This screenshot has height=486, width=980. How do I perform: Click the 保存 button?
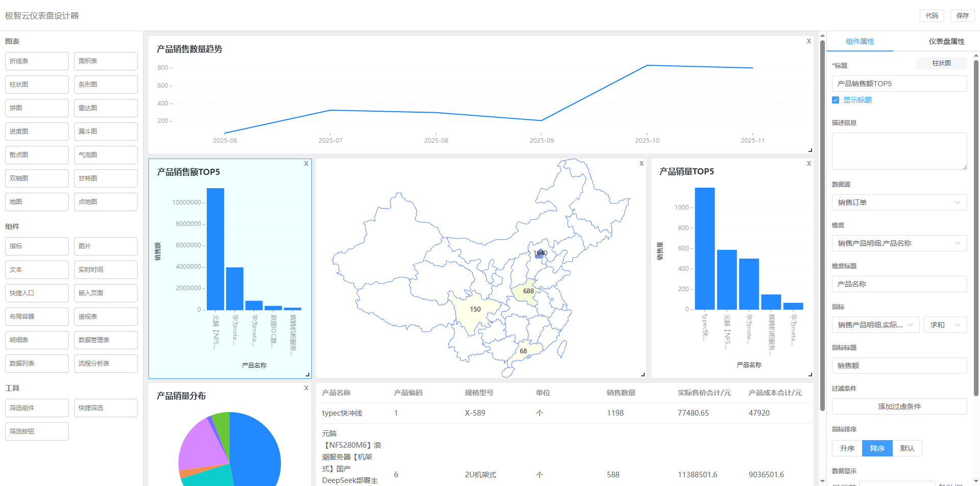click(x=962, y=16)
